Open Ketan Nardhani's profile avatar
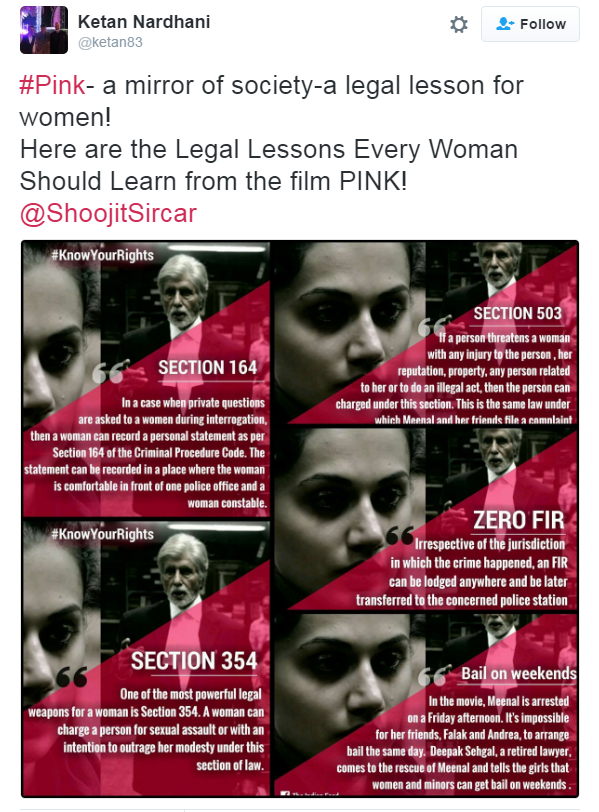The image size is (599, 812). coord(44,30)
